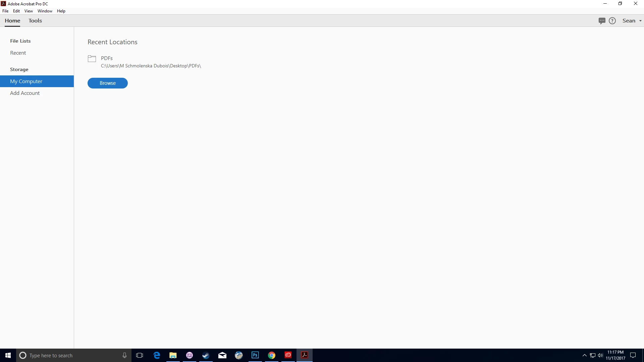Open the Recent file list
Screen dimensions: 644x362
(x=18, y=53)
